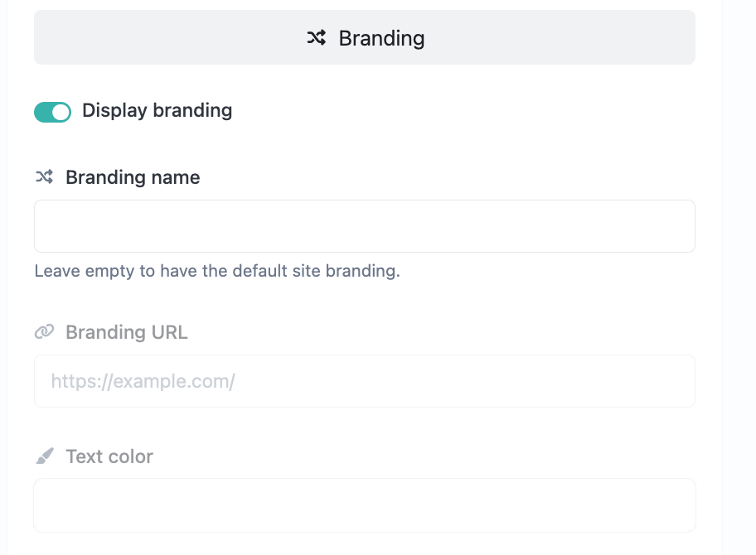
Task: Click the Text color label
Action: coord(109,456)
